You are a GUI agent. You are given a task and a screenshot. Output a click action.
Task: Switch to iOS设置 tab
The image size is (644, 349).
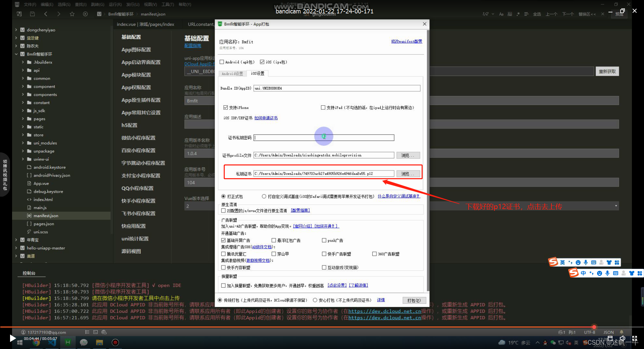click(258, 73)
